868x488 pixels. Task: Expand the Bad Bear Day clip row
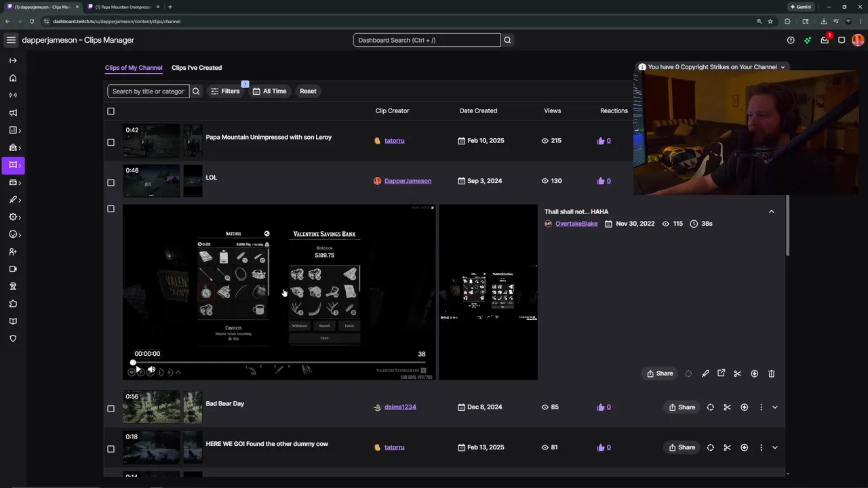tap(775, 407)
